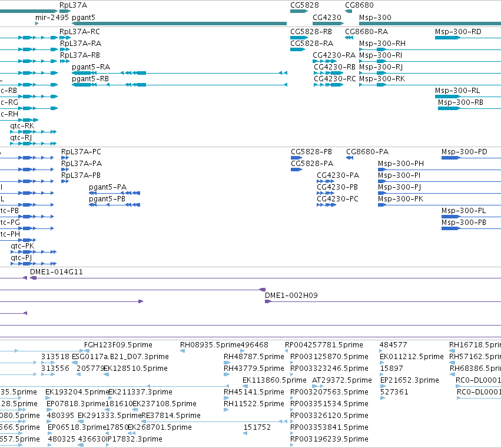The height and width of the screenshot is (448, 501).
Task: Click the RP003353841.5prime EST label
Action: tap(329, 427)
